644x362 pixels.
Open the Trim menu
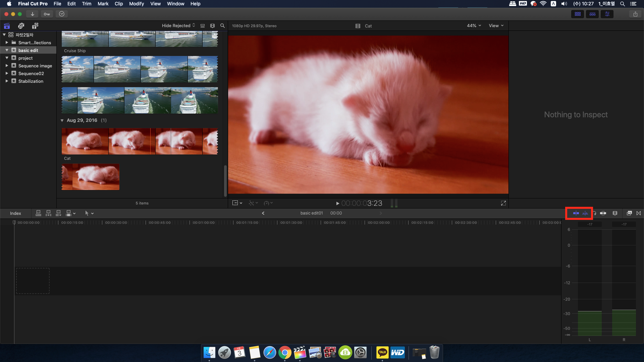[87, 4]
